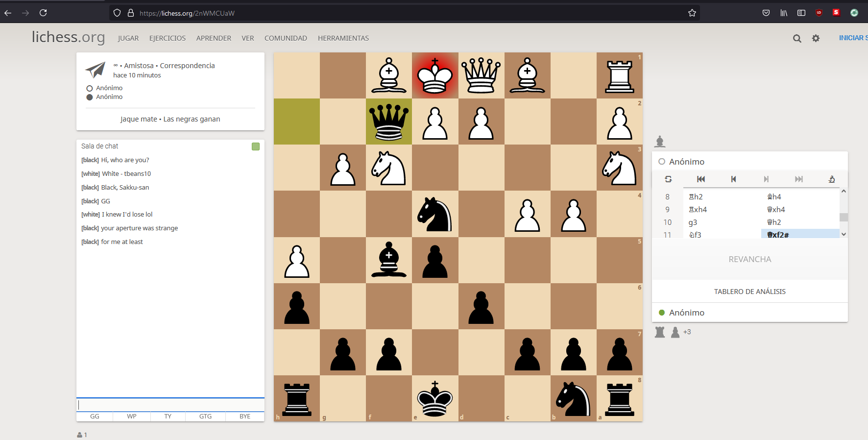The width and height of the screenshot is (868, 440).
Task: Open analysis board microscope icon
Action: tap(831, 179)
